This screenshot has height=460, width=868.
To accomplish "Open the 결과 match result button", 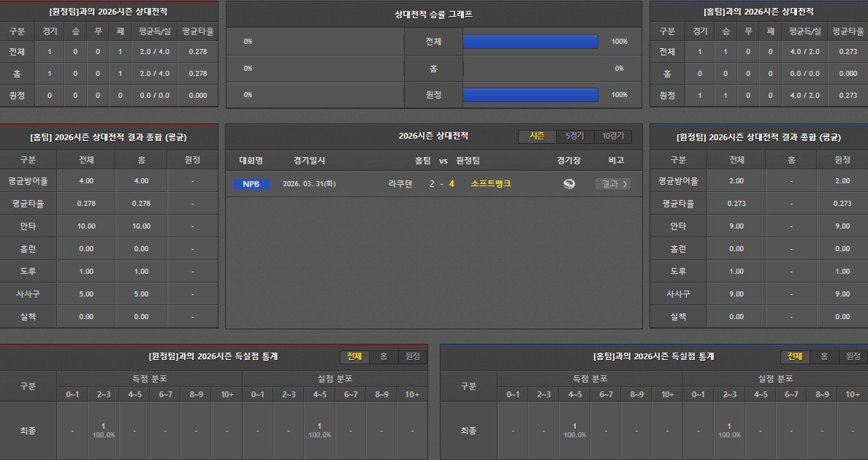I will (x=612, y=184).
